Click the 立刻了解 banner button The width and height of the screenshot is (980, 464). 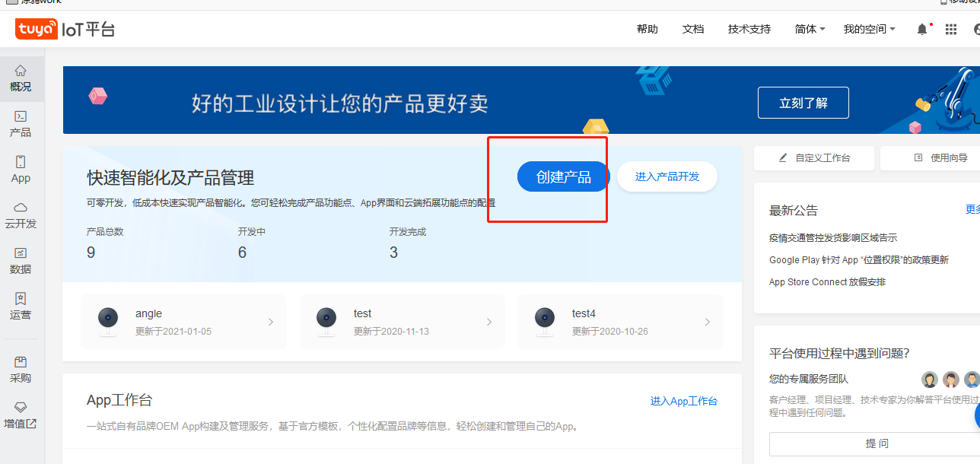803,102
